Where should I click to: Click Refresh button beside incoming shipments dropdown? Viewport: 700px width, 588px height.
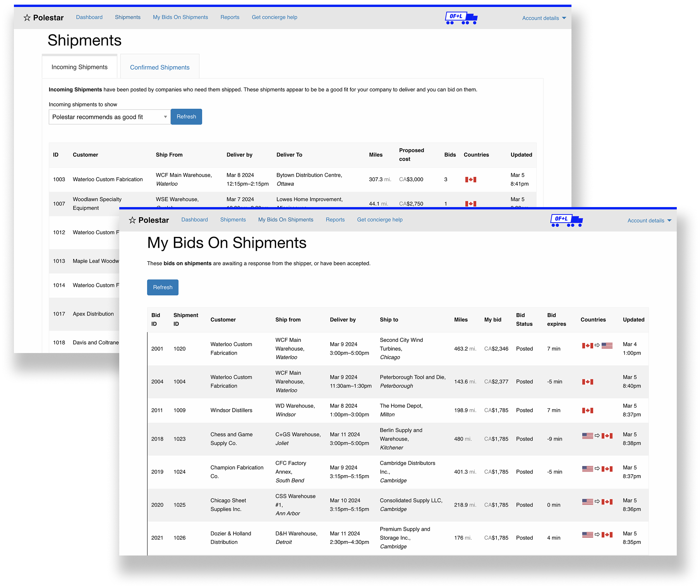(x=186, y=117)
